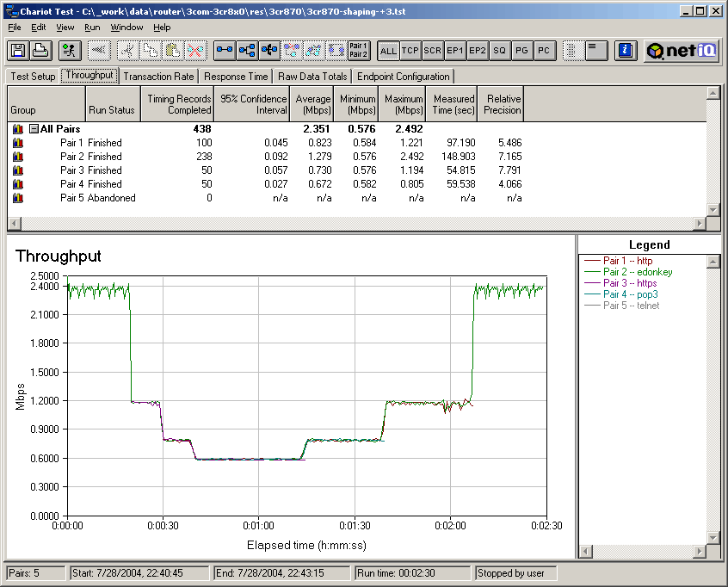Image resolution: width=728 pixels, height=587 pixels.
Task: Switch to the Response Time tab
Action: click(236, 77)
